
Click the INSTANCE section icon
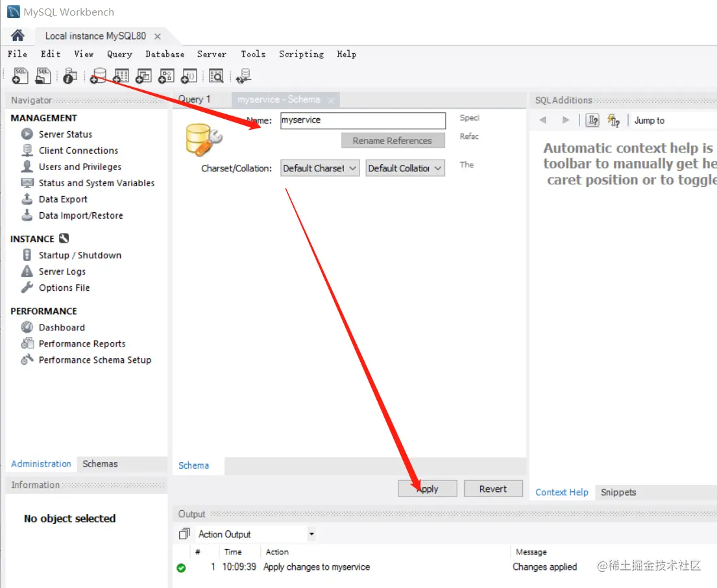pos(64,238)
